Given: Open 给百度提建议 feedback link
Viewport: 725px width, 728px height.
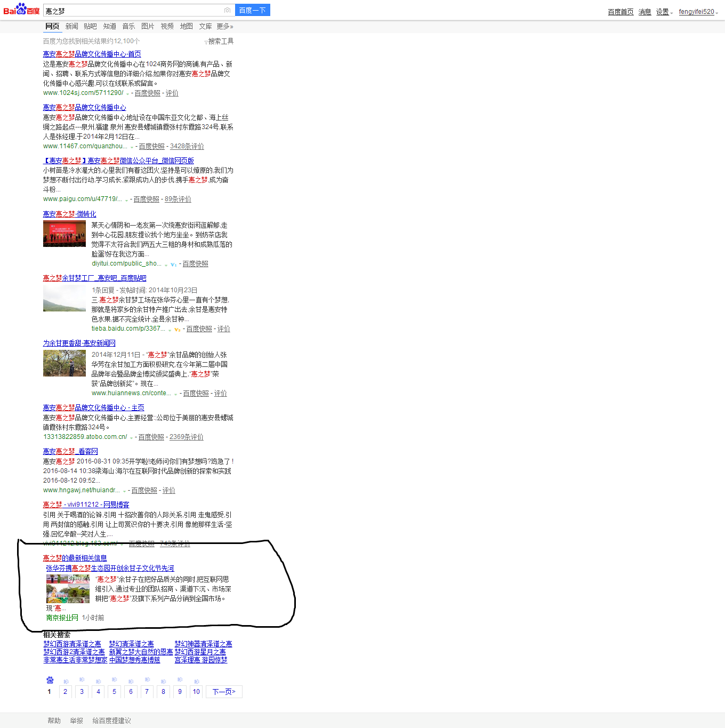Looking at the screenshot, I should pos(112,721).
